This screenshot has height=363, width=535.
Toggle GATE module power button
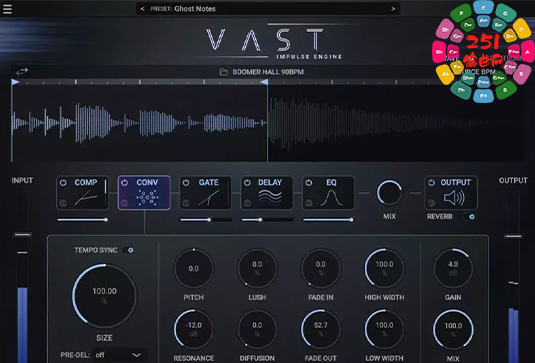[186, 183]
